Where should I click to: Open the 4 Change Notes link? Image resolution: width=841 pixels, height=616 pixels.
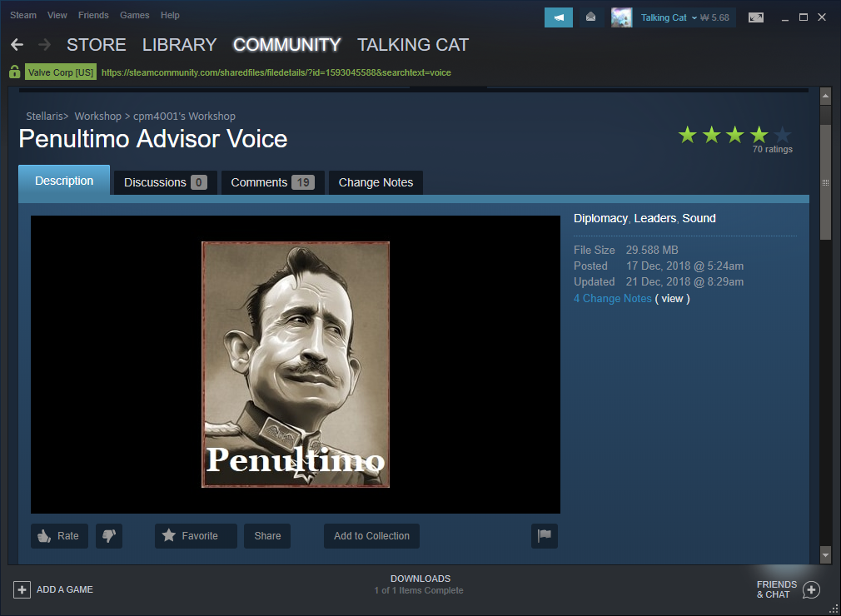click(x=613, y=299)
